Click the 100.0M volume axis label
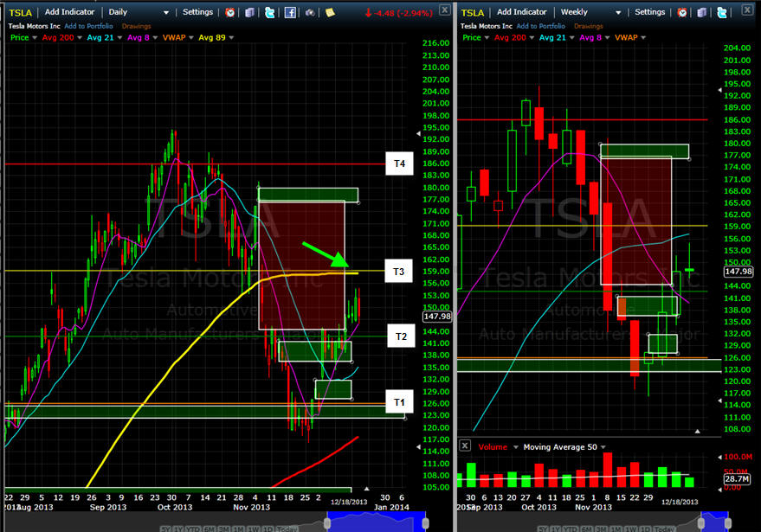This screenshot has height=532, width=761. point(738,457)
